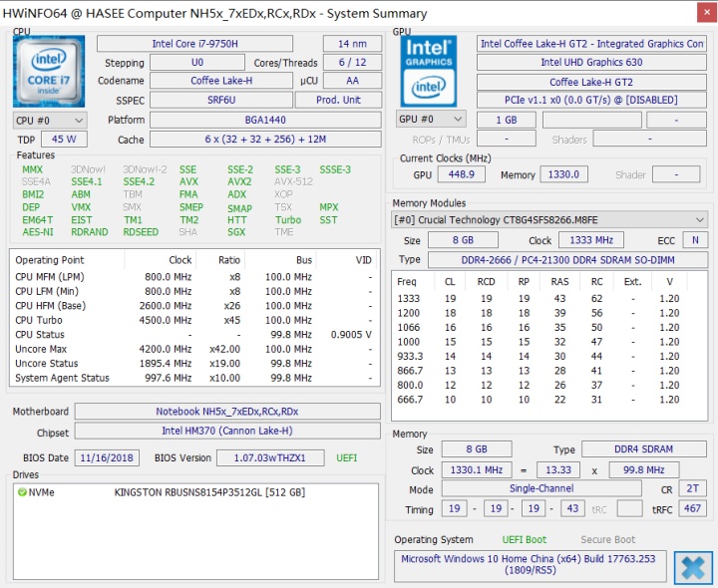Image resolution: width=718 pixels, height=588 pixels.
Task: Click the Prod. Unit field
Action: point(338,100)
